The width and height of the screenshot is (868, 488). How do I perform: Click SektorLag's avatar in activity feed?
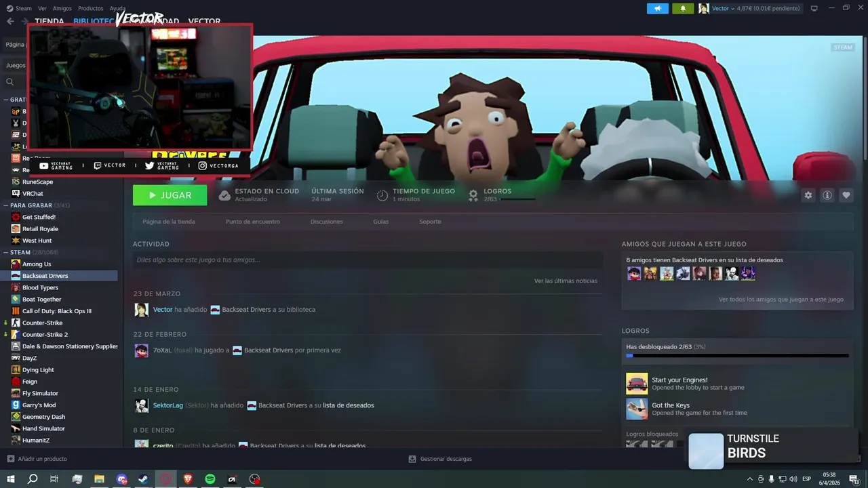[x=141, y=405]
